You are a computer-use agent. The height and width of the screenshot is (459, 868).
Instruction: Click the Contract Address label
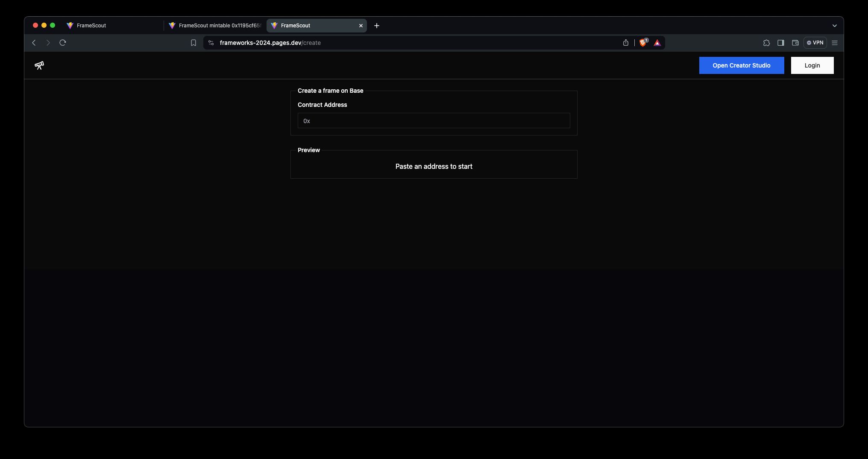322,105
